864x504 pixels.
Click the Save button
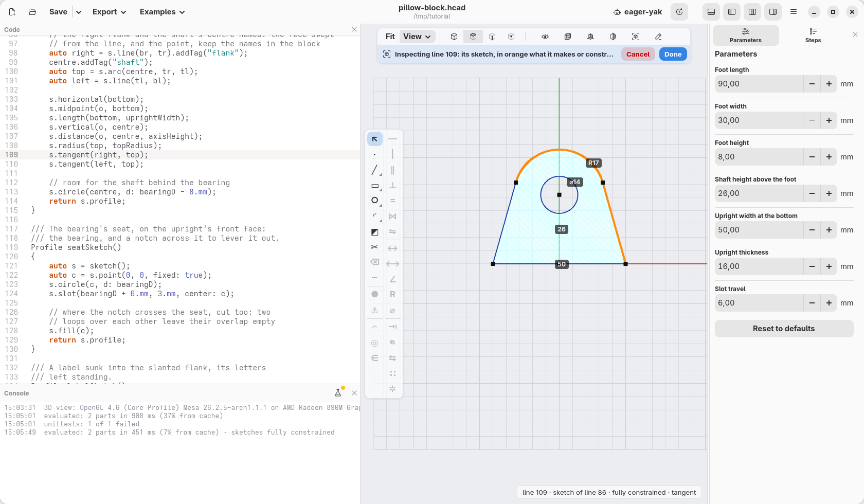pyautogui.click(x=58, y=12)
